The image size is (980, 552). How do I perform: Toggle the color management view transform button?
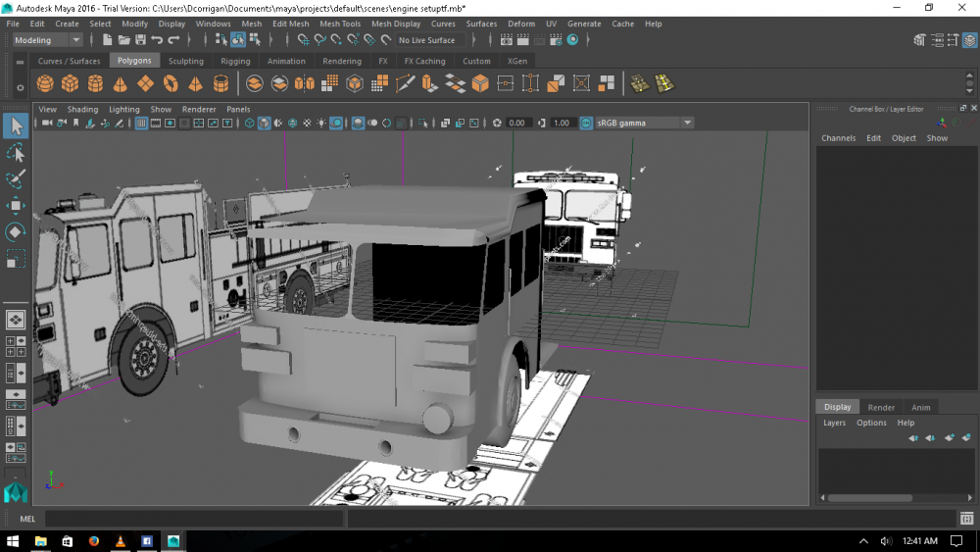586,124
